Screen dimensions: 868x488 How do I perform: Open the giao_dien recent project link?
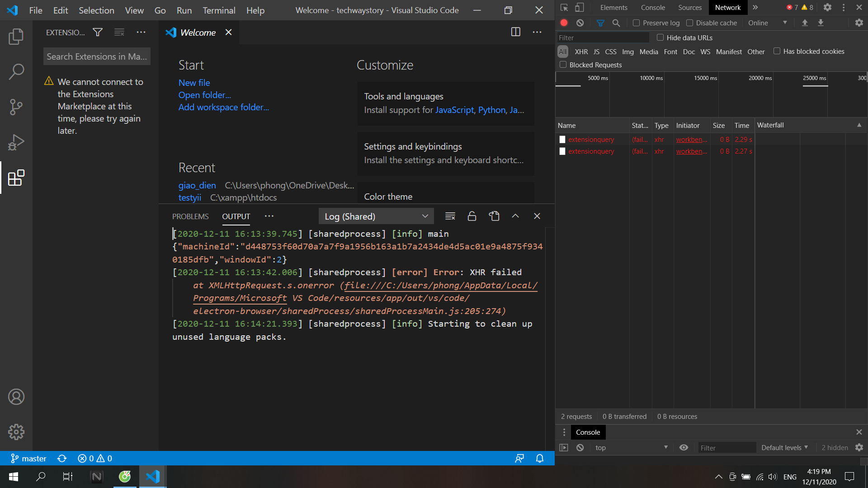(197, 185)
